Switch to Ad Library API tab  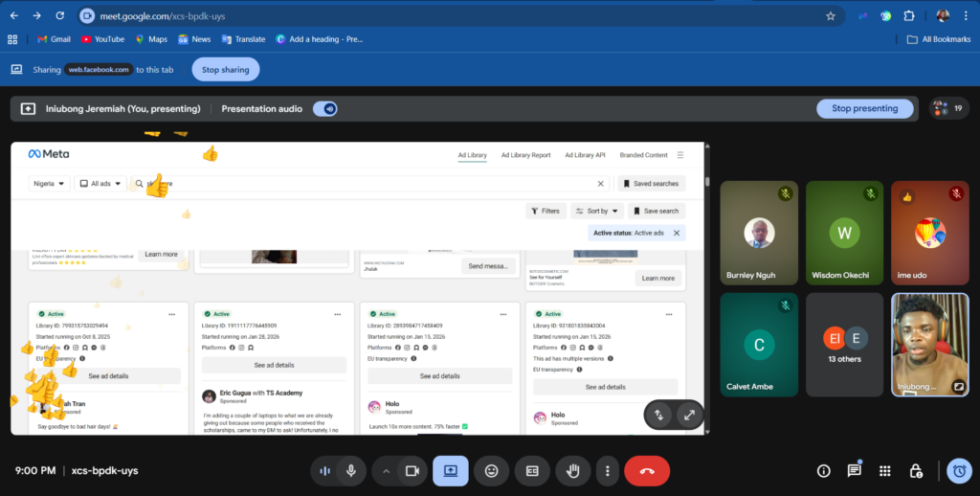tap(585, 155)
